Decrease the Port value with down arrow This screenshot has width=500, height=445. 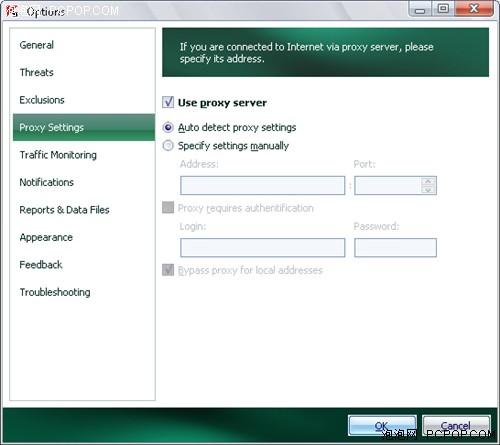click(x=428, y=189)
